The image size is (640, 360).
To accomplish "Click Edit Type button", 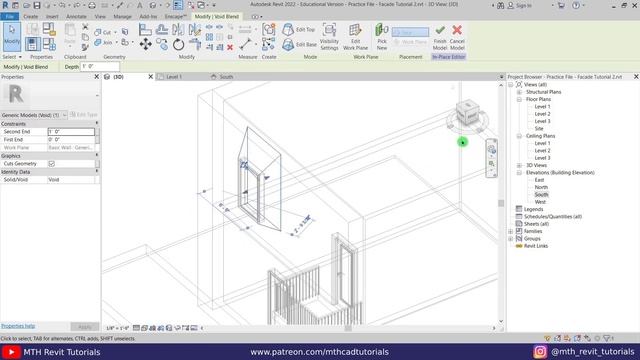I will (84, 115).
